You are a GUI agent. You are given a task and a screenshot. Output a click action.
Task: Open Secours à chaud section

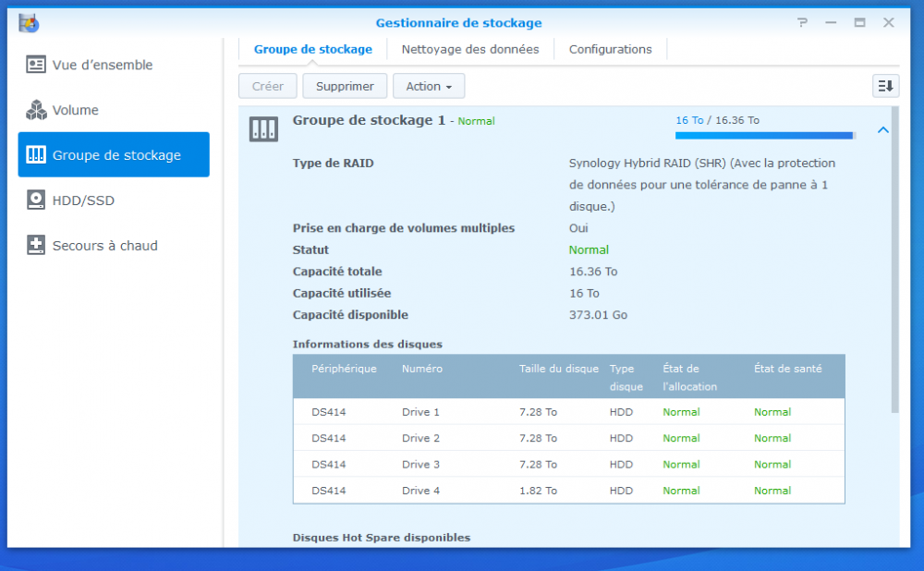click(x=114, y=245)
